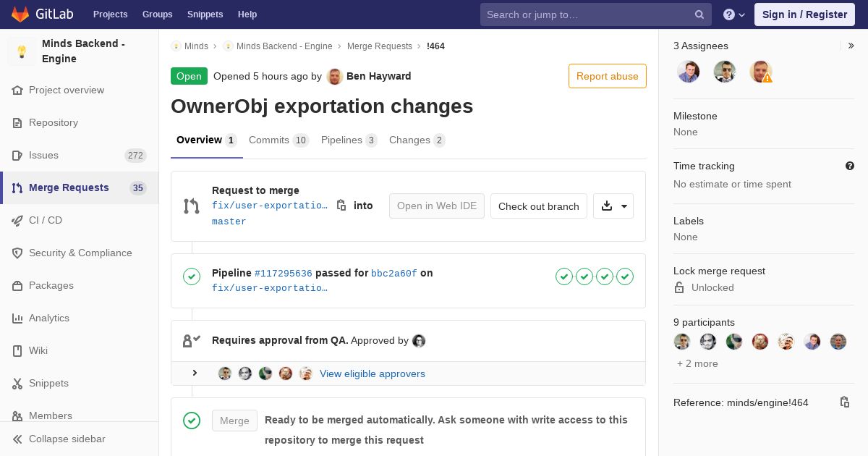This screenshot has width=868, height=456.
Task: Expand eligible approvers list chevron
Action: pyautogui.click(x=195, y=373)
